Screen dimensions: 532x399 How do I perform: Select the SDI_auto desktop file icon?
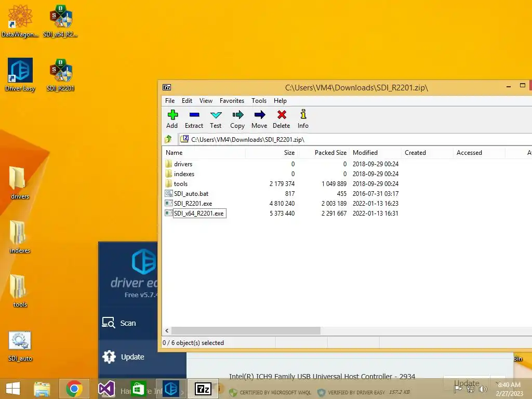pyautogui.click(x=20, y=346)
